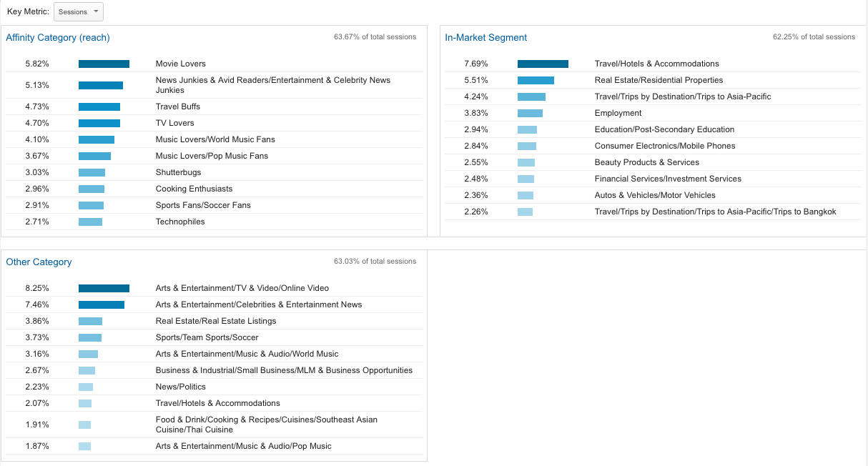868x466 pixels.
Task: Select Real Estate Listings category row
Action: pyautogui.click(x=215, y=321)
